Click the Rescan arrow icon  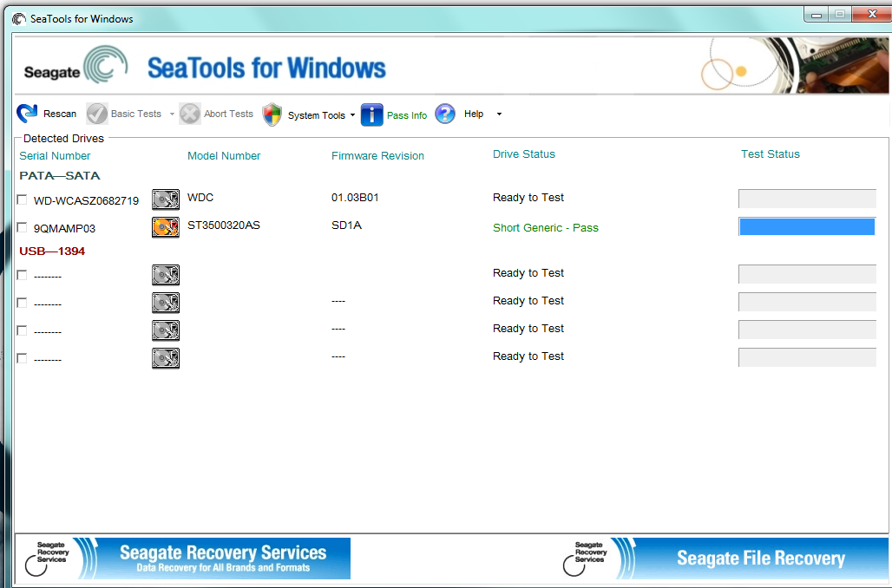pos(27,114)
